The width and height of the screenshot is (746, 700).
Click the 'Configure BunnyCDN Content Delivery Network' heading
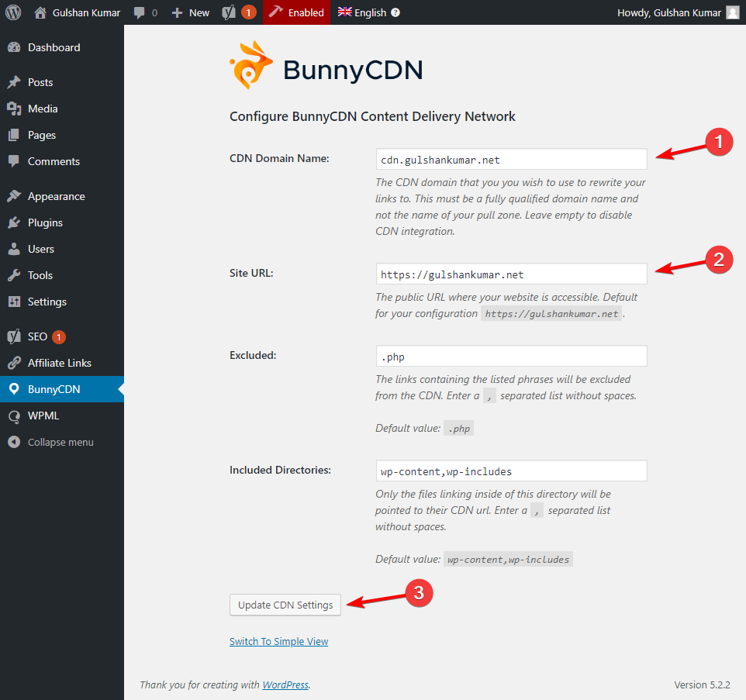click(372, 116)
